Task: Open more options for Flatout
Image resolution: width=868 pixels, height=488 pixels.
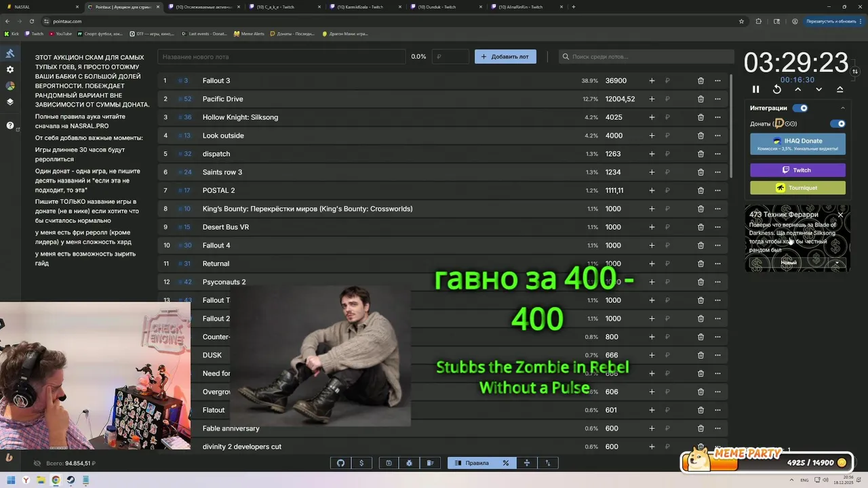Action: pyautogui.click(x=717, y=410)
